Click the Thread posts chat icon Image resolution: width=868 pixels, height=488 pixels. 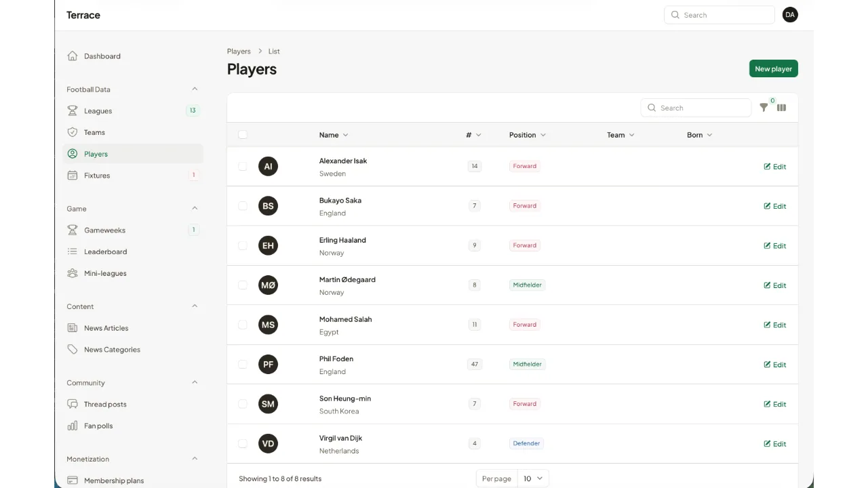point(73,404)
